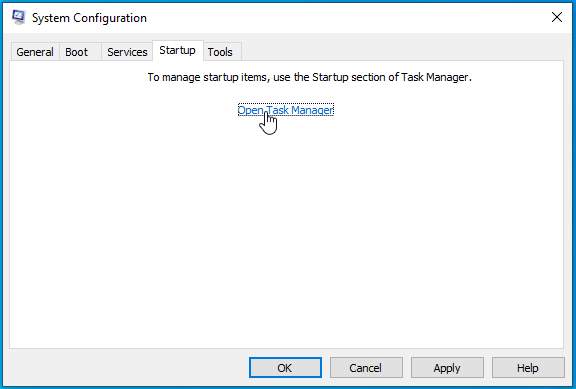This screenshot has width=576, height=389.
Task: Click the blank title bar area
Action: [x=345, y=17]
